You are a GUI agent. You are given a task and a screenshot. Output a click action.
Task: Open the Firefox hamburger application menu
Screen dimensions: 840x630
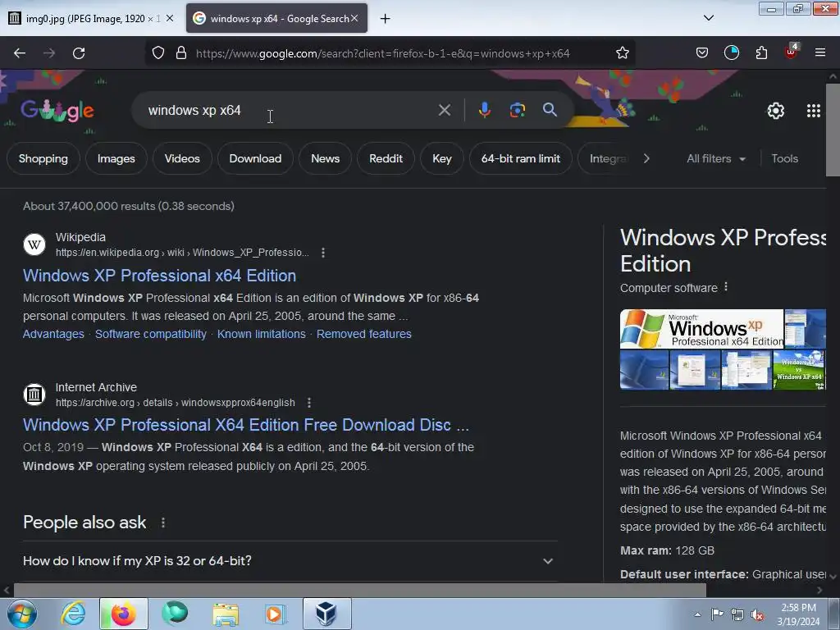pyautogui.click(x=819, y=53)
